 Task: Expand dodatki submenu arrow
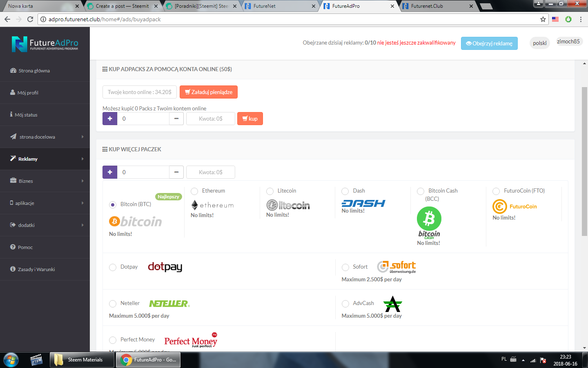pos(82,225)
